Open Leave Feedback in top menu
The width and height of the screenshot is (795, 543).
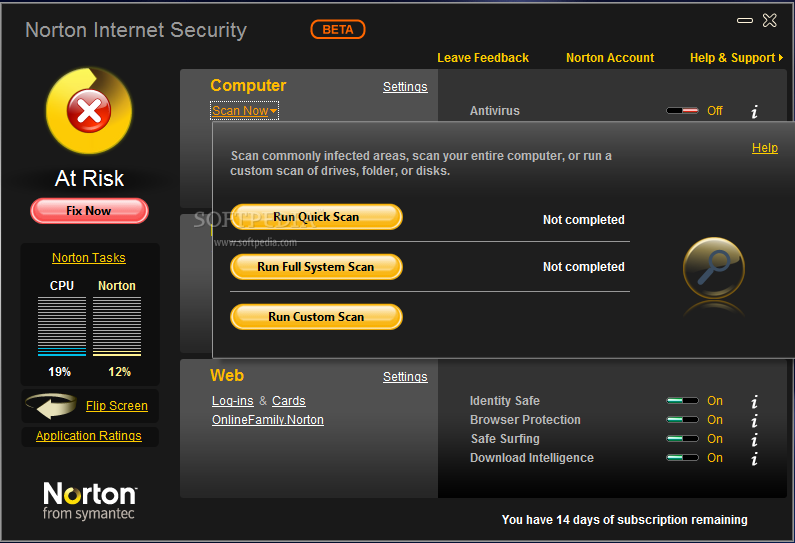[x=483, y=58]
